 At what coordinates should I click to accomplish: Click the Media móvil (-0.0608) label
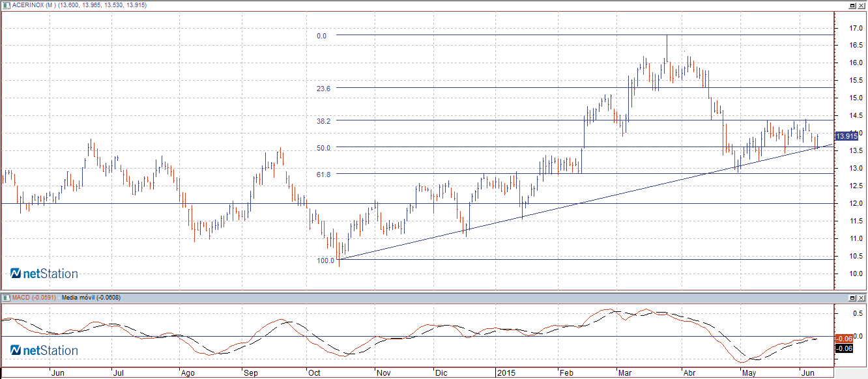coord(91,298)
